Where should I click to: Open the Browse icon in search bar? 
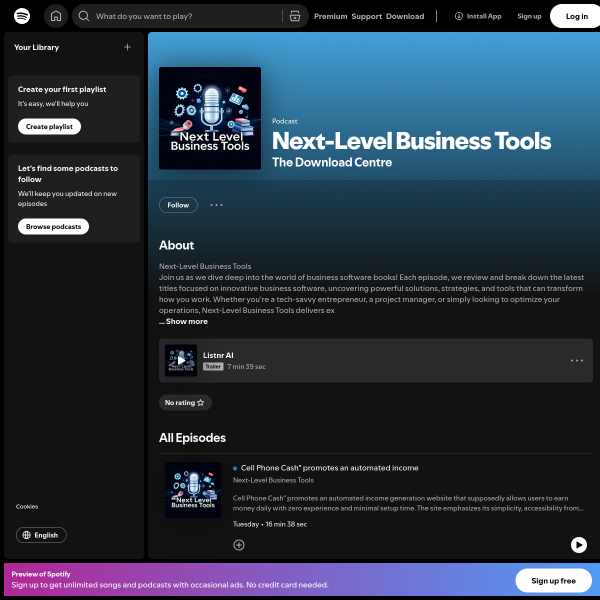click(295, 16)
